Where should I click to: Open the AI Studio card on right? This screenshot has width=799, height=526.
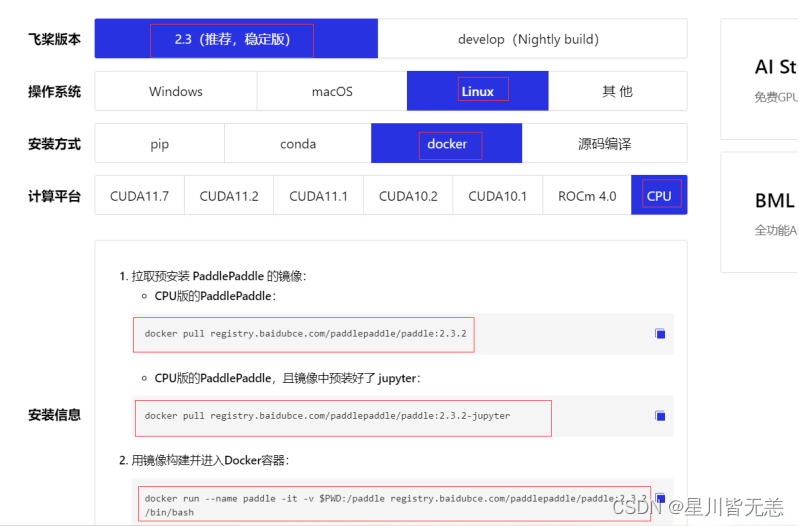[x=760, y=79]
